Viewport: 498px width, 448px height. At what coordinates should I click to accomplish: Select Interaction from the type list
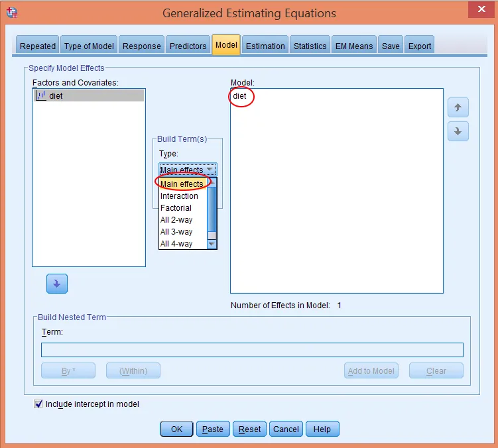coord(179,196)
